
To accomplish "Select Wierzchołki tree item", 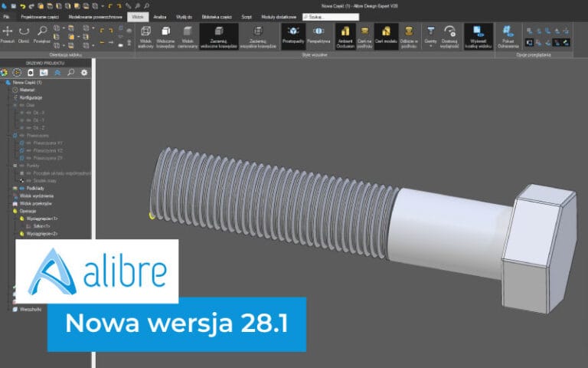I will (x=31, y=310).
